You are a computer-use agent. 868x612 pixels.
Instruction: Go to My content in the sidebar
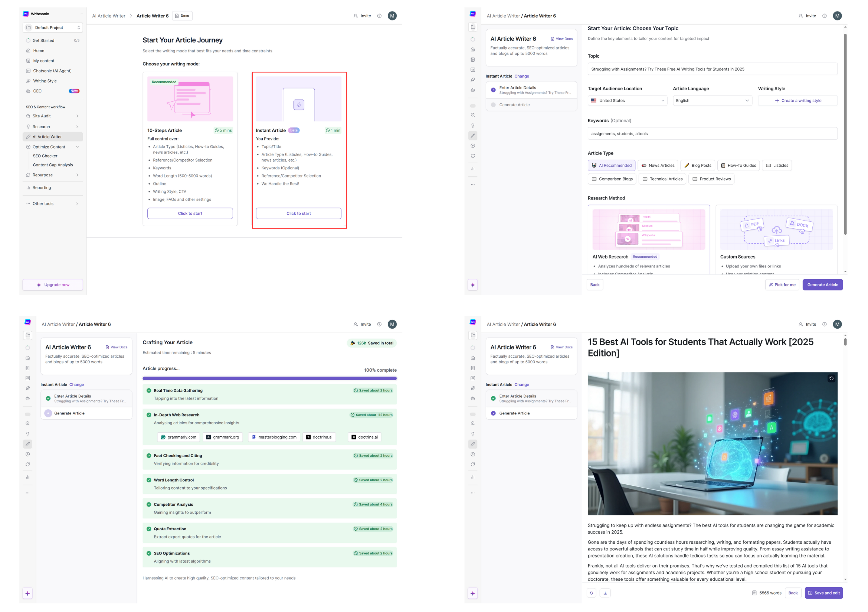43,61
